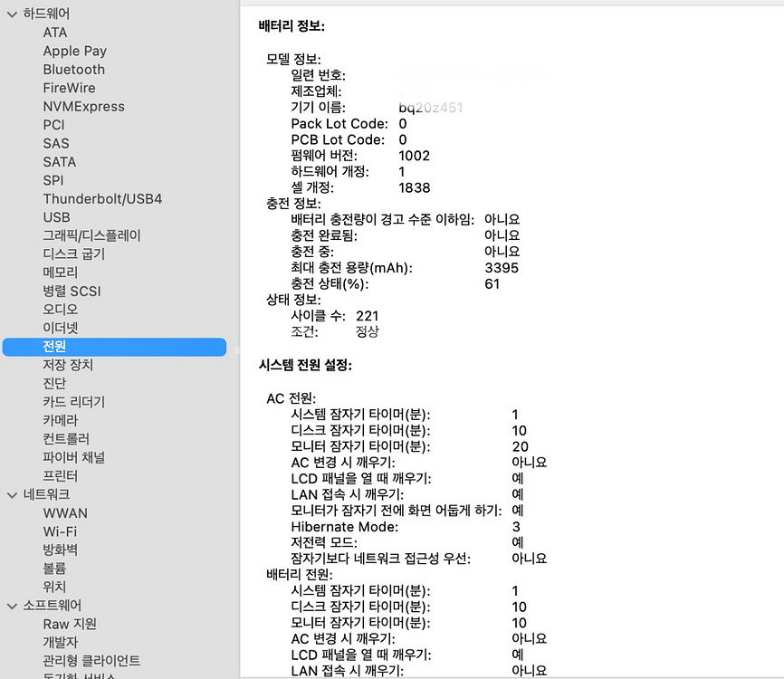The width and height of the screenshot is (784, 679).
Task: Click the 충전 정보 subsection label
Action: tap(293, 204)
